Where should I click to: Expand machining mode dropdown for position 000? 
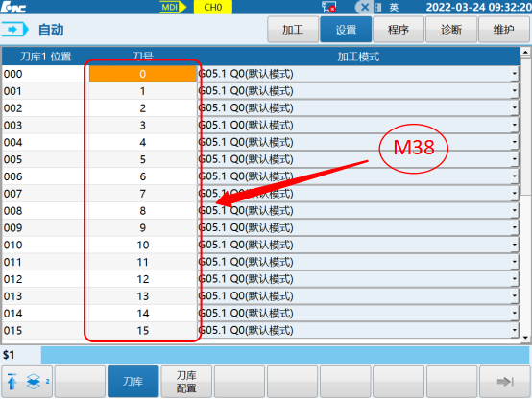[515, 74]
